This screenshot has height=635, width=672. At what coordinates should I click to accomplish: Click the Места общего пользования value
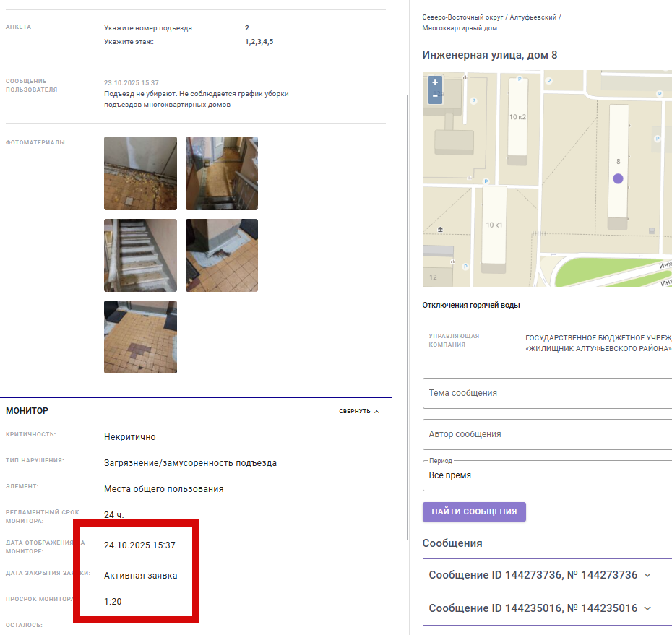(x=164, y=489)
